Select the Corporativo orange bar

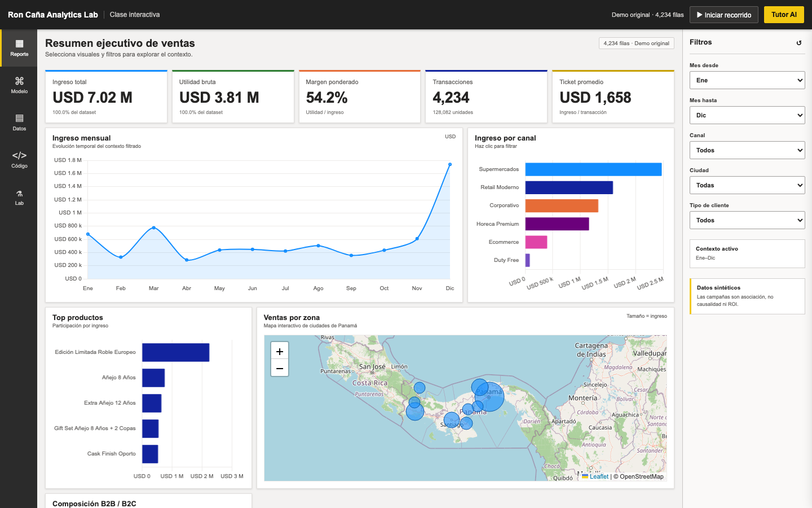[562, 205]
